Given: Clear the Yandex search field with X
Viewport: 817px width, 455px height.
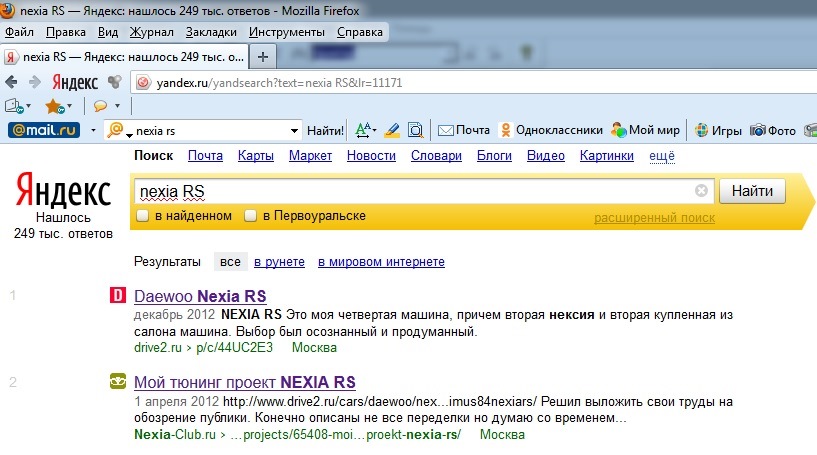Looking at the screenshot, I should 701,191.
